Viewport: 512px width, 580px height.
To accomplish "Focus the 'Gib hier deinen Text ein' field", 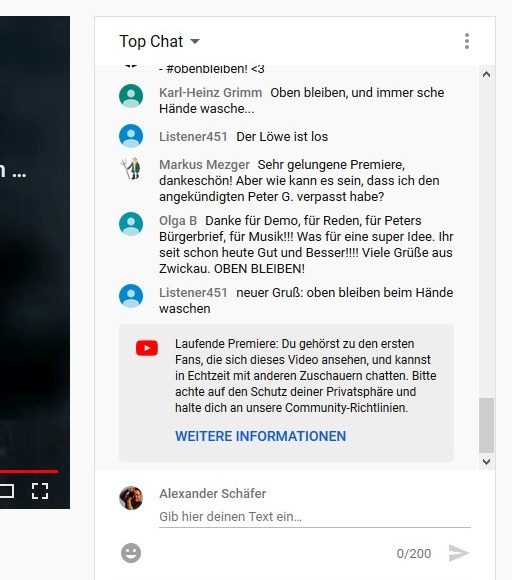I will coord(315,517).
